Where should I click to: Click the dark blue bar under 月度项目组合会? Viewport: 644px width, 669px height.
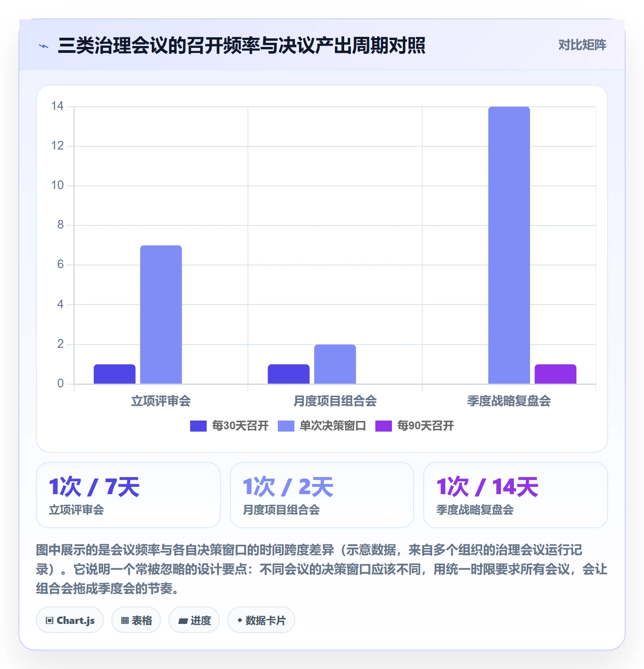[288, 374]
